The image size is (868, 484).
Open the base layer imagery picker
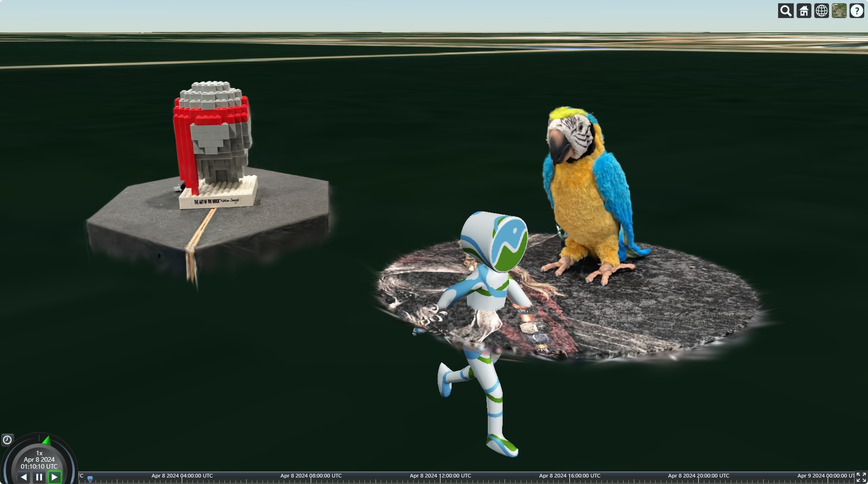click(x=839, y=11)
